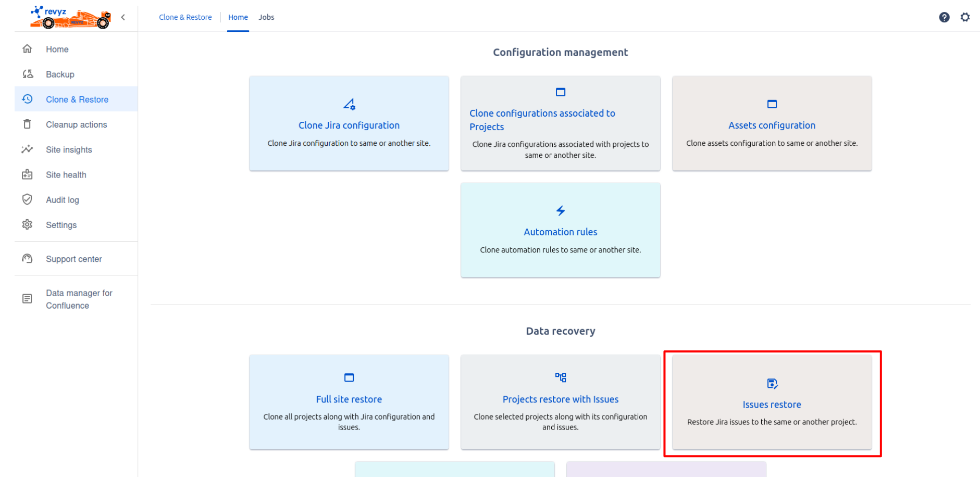Select the Cleanup actions trash icon

tap(28, 124)
